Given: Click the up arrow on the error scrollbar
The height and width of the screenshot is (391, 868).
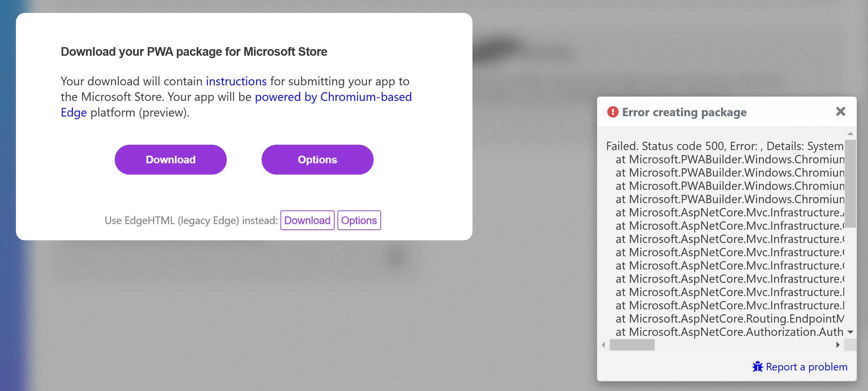Looking at the screenshot, I should tap(850, 134).
